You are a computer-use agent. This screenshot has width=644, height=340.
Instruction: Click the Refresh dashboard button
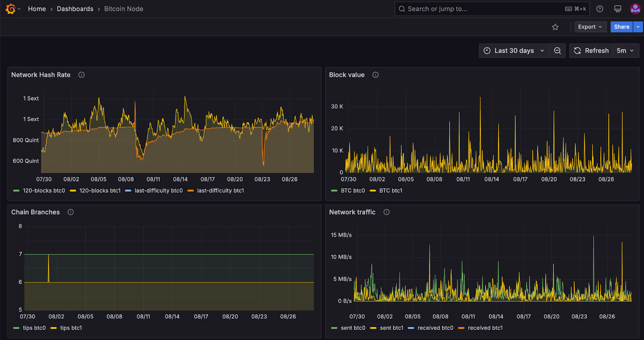[591, 51]
